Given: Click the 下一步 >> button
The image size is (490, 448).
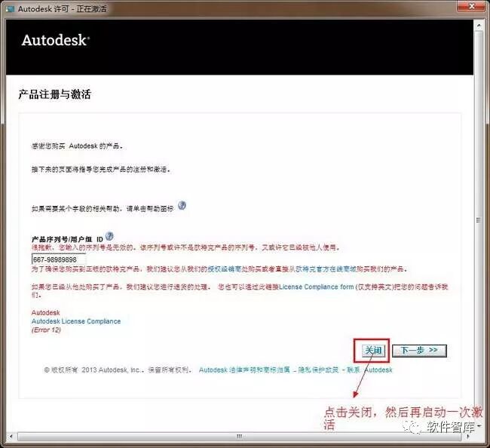Looking at the screenshot, I should coord(419,351).
